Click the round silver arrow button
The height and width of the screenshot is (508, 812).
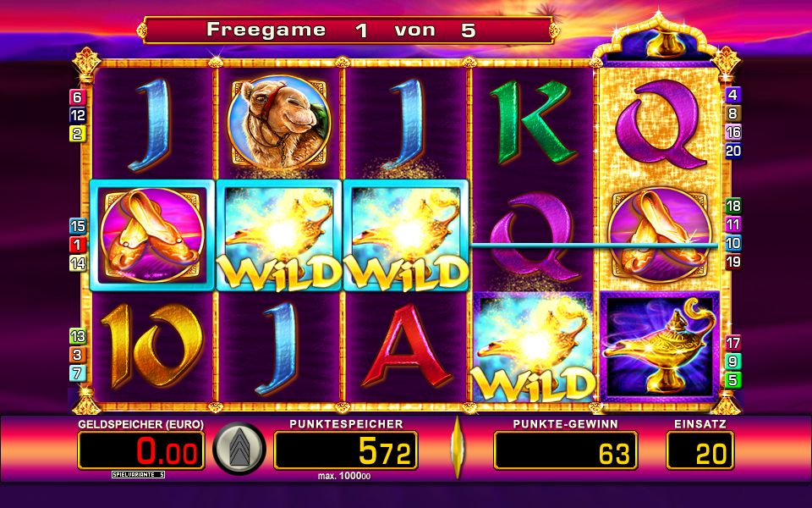click(x=239, y=449)
